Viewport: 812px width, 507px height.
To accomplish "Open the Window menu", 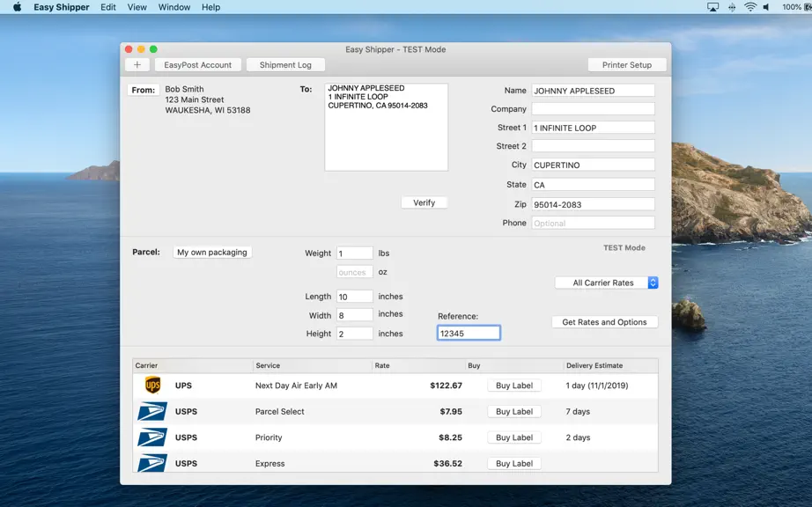I will (x=174, y=7).
